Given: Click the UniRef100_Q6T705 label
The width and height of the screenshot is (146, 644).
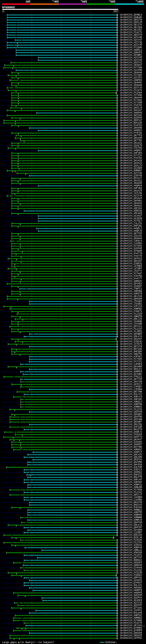Looking at the screenshot, I should tap(131, 379).
